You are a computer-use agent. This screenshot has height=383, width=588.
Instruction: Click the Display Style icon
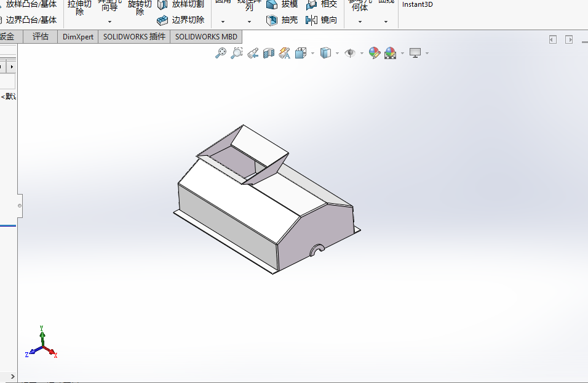tap(325, 53)
